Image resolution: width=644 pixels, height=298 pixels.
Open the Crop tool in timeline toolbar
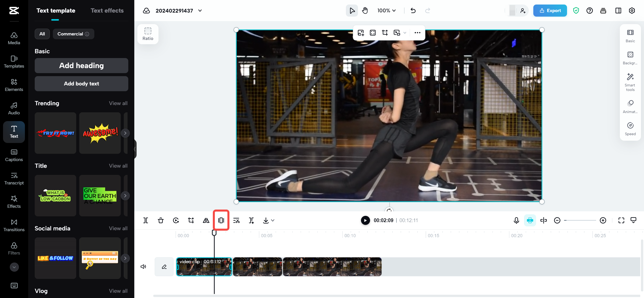tap(191, 220)
